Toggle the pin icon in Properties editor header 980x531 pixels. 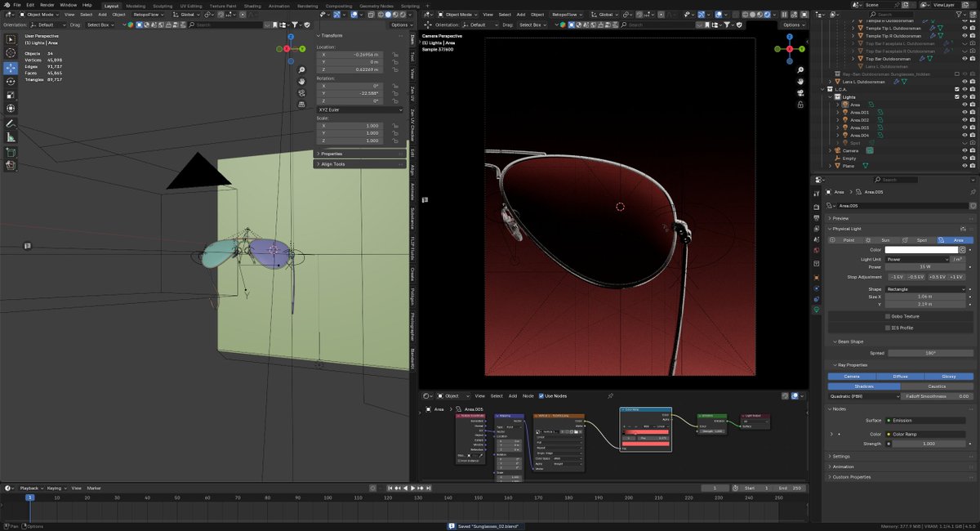pos(972,192)
